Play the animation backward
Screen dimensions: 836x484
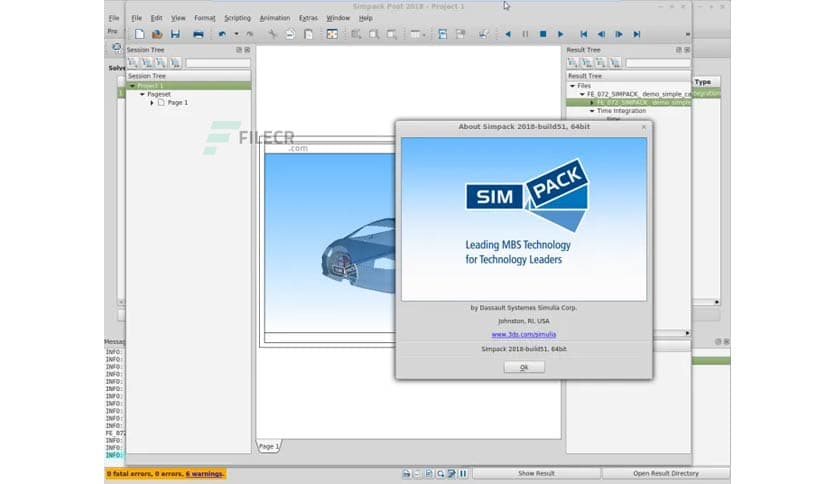508,34
